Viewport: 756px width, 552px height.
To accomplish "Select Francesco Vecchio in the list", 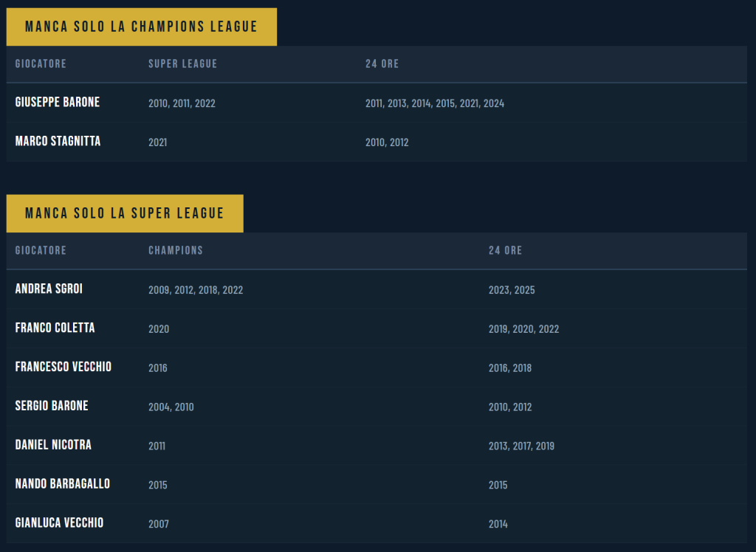I will tap(63, 367).
